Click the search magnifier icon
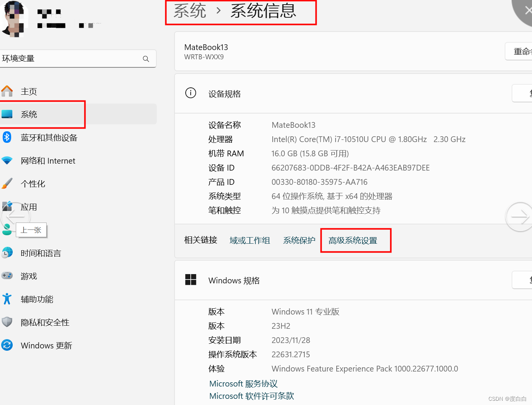The width and height of the screenshot is (532, 405). pyautogui.click(x=146, y=59)
